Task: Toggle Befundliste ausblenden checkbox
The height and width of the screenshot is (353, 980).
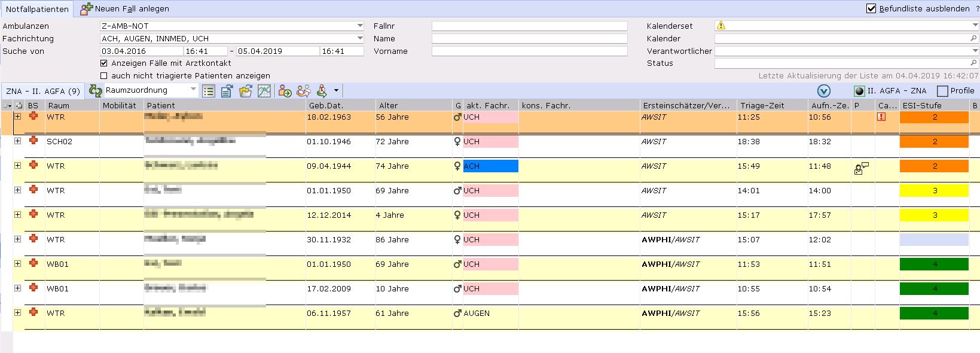Action: coord(871,8)
